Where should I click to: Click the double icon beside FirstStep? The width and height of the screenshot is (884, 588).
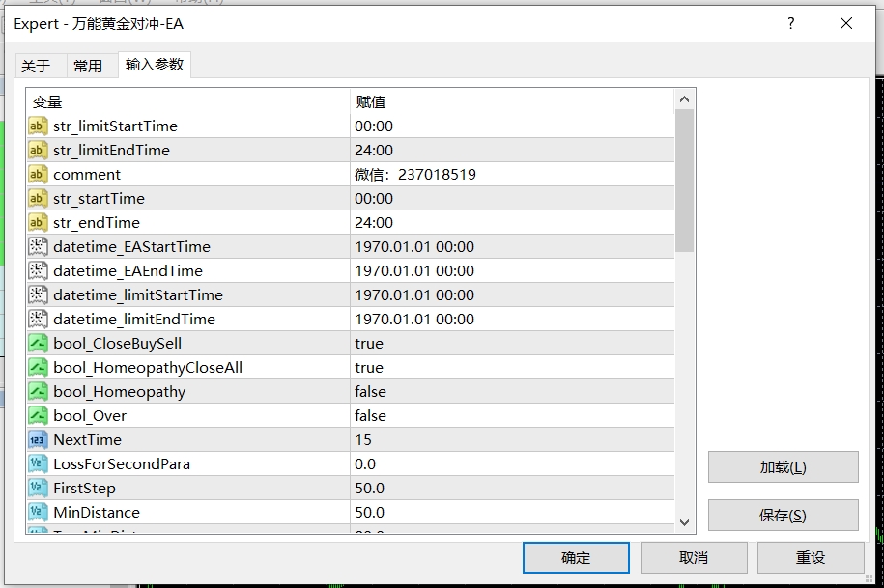[x=38, y=488]
